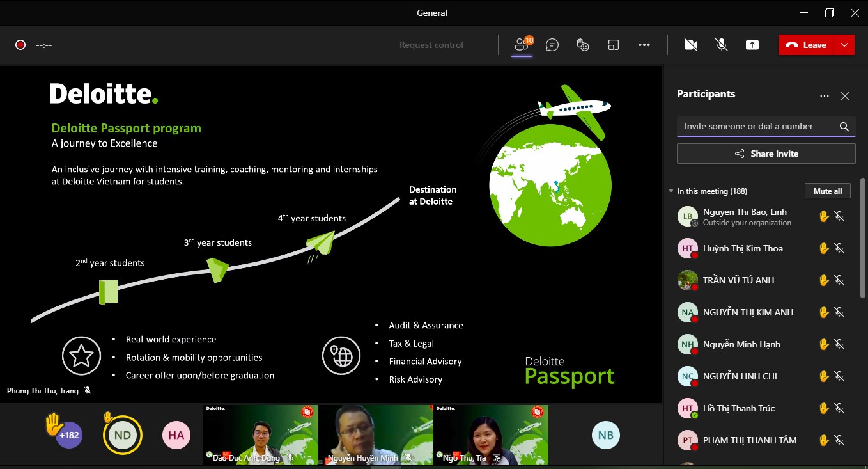The width and height of the screenshot is (868, 469).
Task: Click the LB avatar in participants list
Action: (x=687, y=216)
